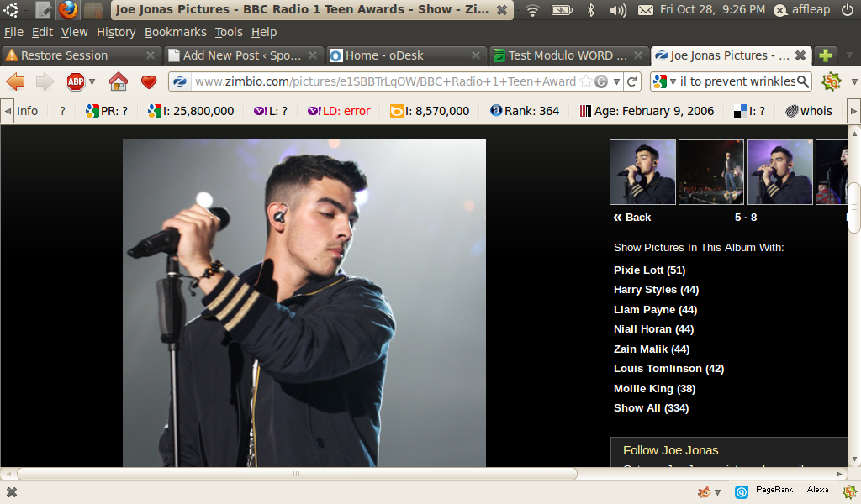Show pictures with Liam Payne (44)
861x504 pixels.
tap(655, 309)
